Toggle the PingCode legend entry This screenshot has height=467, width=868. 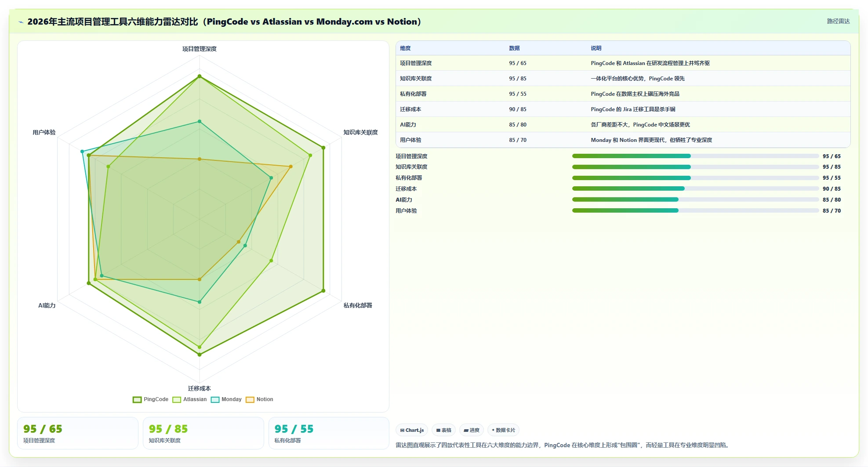pos(150,399)
